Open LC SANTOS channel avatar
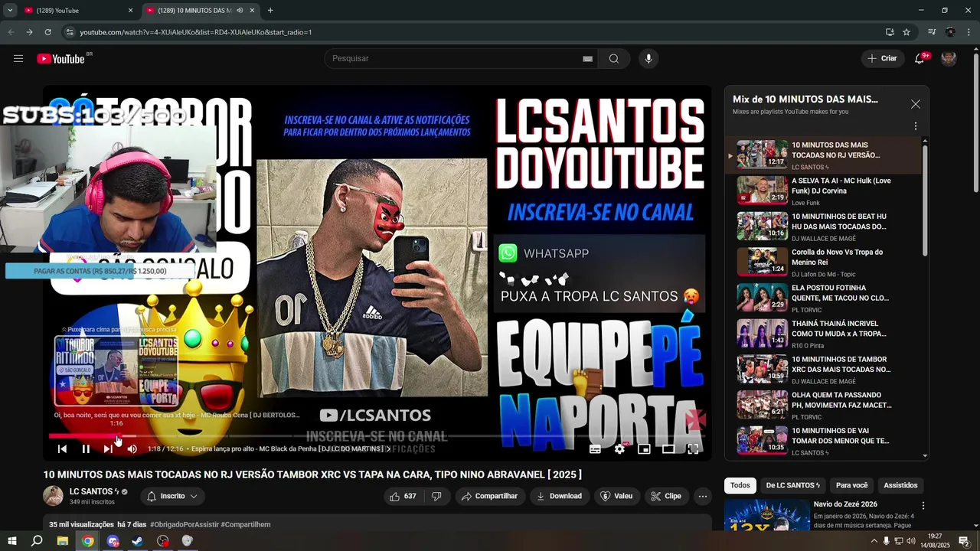The width and height of the screenshot is (980, 551). tap(53, 496)
